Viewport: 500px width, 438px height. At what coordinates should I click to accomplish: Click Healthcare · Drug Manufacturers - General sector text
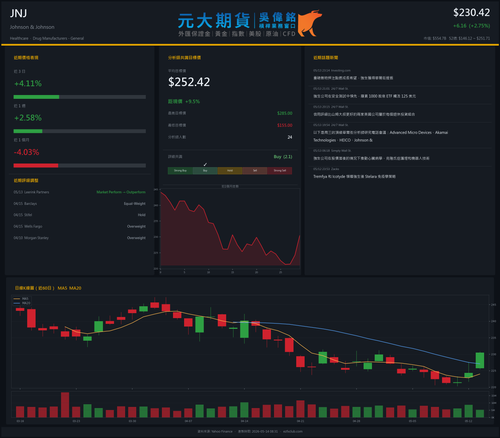47,38
